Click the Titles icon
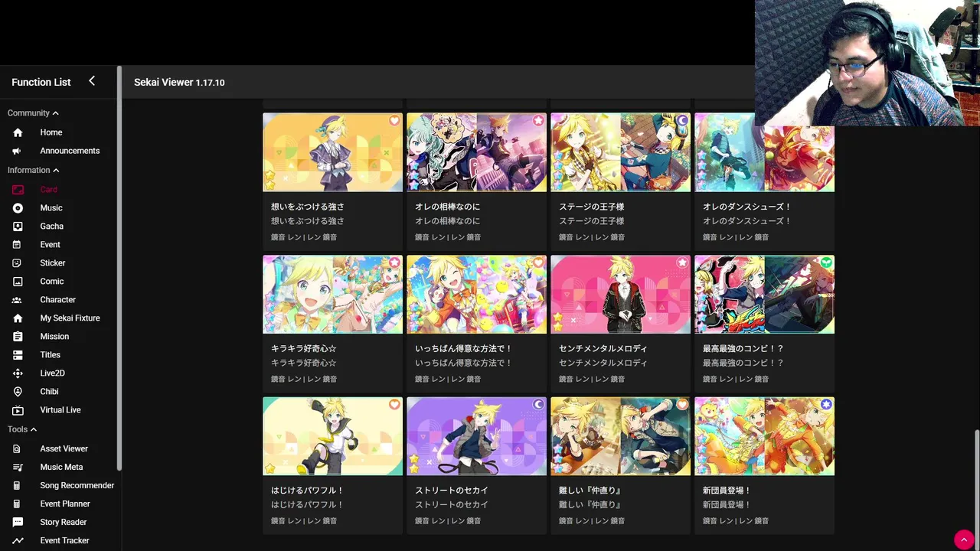The width and height of the screenshot is (980, 551). 18,354
